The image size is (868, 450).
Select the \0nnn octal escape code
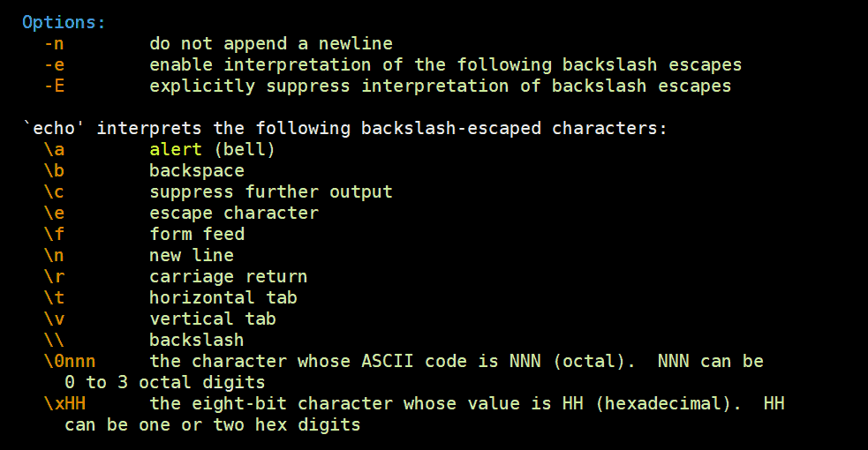(70, 362)
